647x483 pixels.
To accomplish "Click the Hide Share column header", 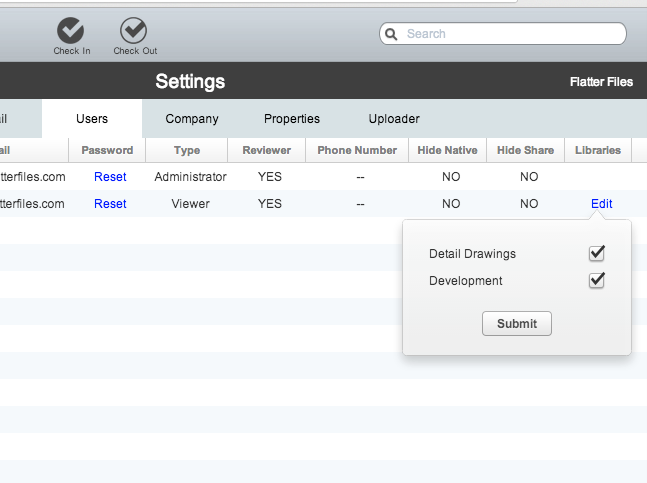I will coord(525,151).
